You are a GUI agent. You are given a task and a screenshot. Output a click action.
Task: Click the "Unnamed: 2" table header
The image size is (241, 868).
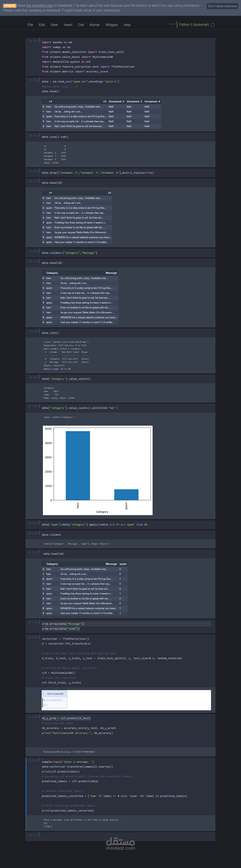pyautogui.click(x=116, y=101)
